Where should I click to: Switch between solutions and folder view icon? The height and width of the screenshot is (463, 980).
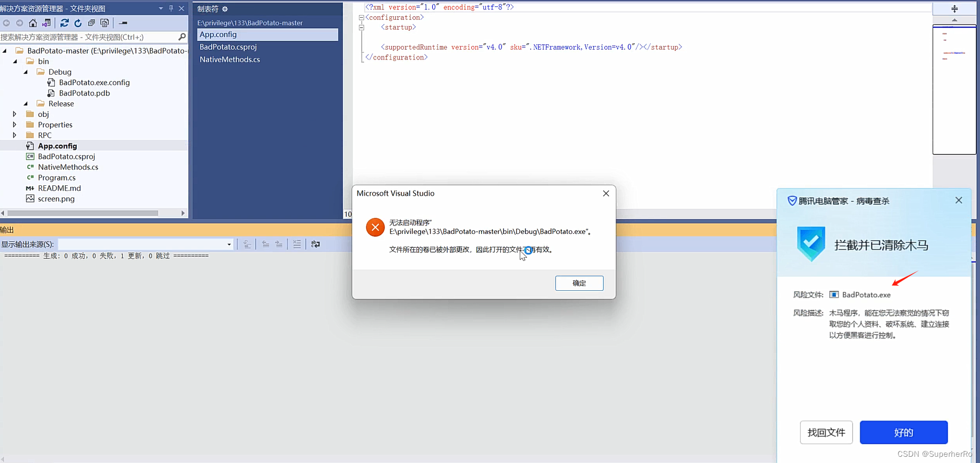coord(46,23)
